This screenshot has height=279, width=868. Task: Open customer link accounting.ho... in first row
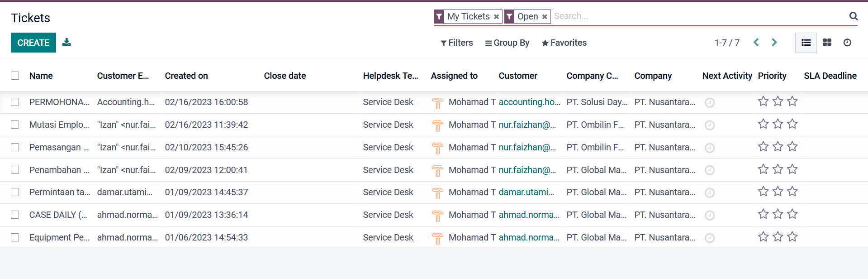(529, 102)
